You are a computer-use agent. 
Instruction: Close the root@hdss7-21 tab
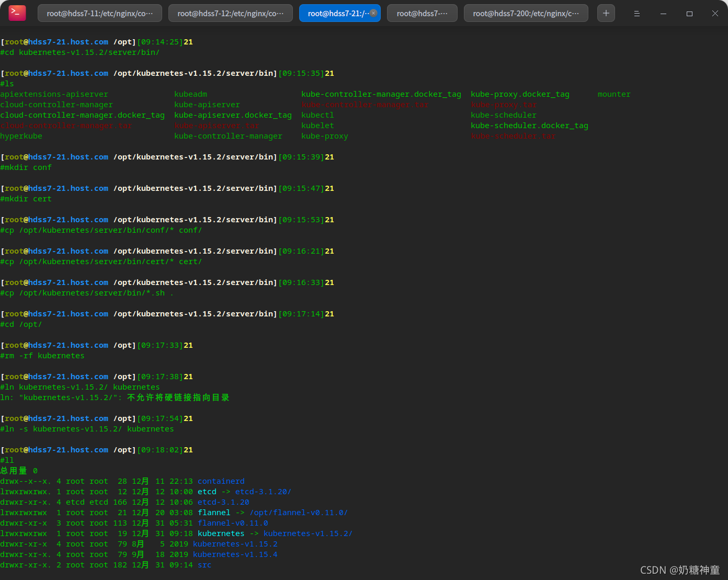[x=373, y=13]
